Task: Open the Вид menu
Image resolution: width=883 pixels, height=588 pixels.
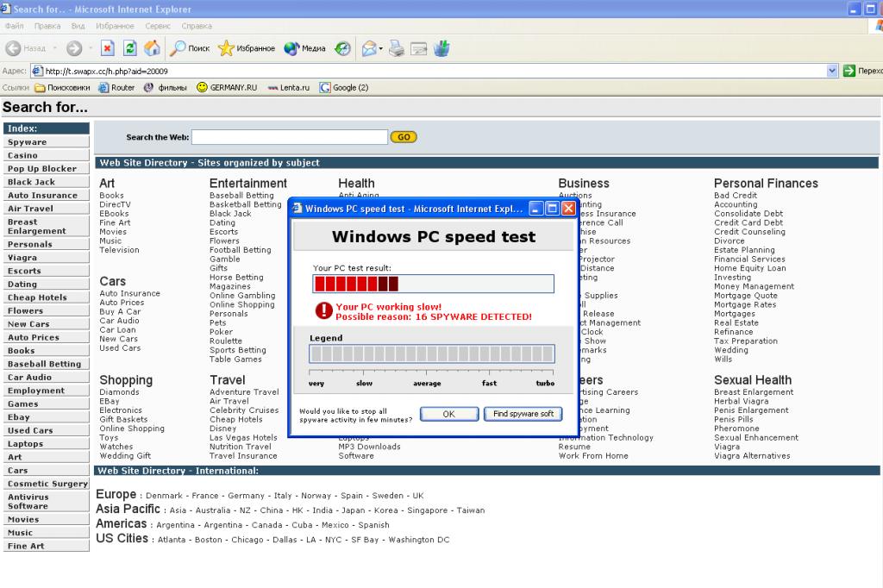Action: 78,26
